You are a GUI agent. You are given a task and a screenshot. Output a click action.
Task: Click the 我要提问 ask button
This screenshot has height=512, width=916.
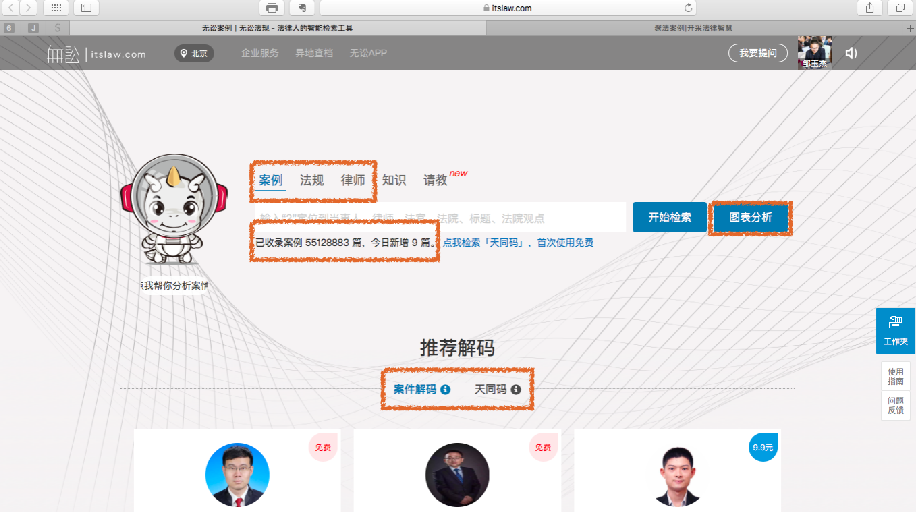pyautogui.click(x=757, y=53)
